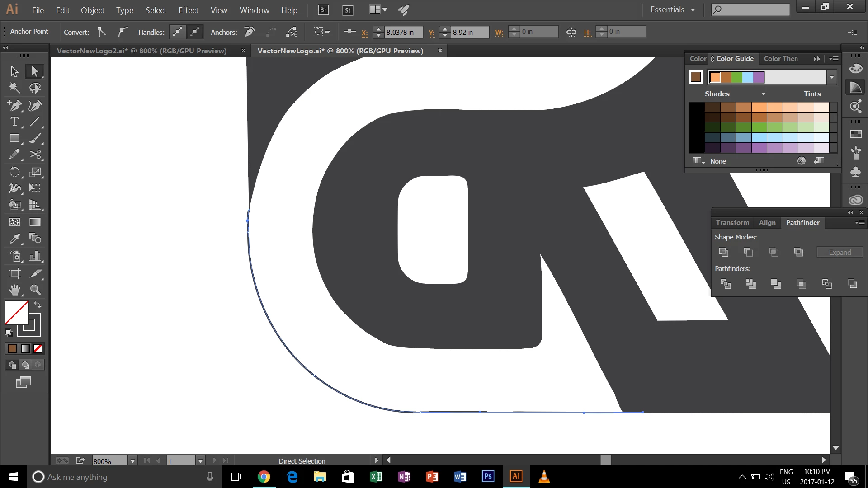Select the Magic Wand tool
868x488 pixels.
click(x=14, y=88)
